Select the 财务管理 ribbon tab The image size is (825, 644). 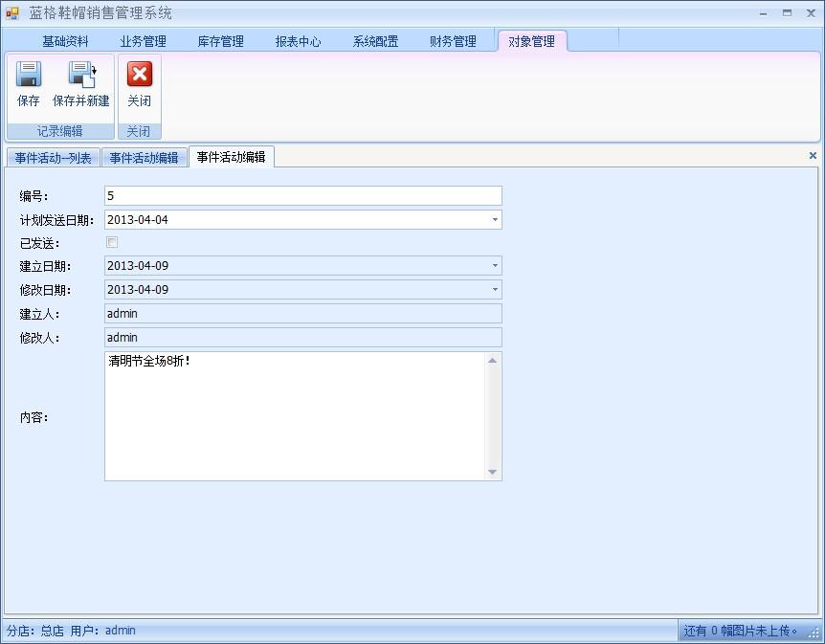[x=453, y=41]
